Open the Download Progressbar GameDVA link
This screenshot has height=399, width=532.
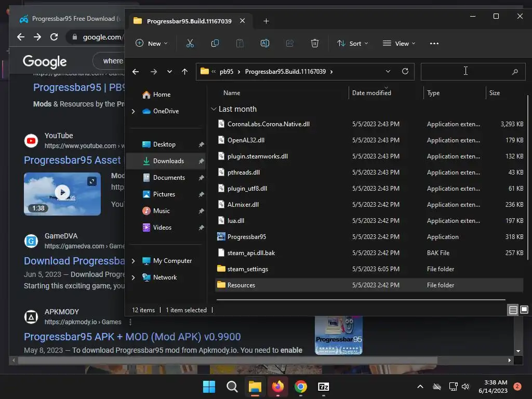pos(74,261)
